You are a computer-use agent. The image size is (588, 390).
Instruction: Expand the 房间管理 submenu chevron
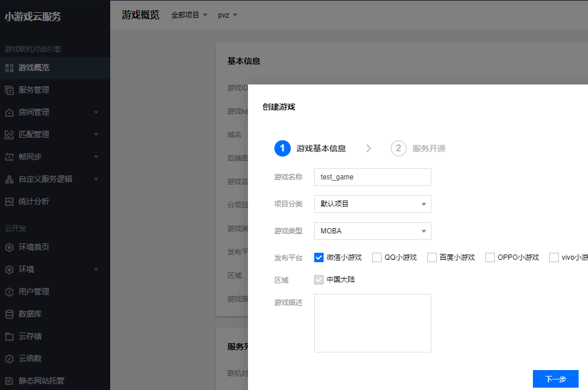(x=96, y=112)
